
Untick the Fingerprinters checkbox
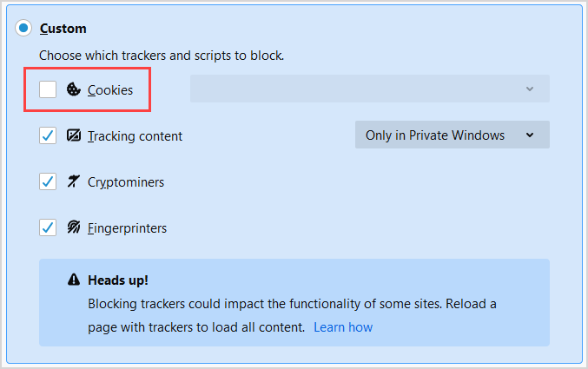click(x=48, y=227)
